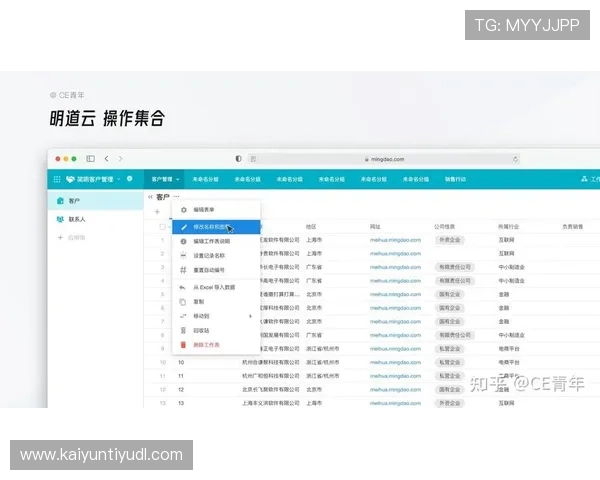Click the 地区 column header

[x=311, y=227]
